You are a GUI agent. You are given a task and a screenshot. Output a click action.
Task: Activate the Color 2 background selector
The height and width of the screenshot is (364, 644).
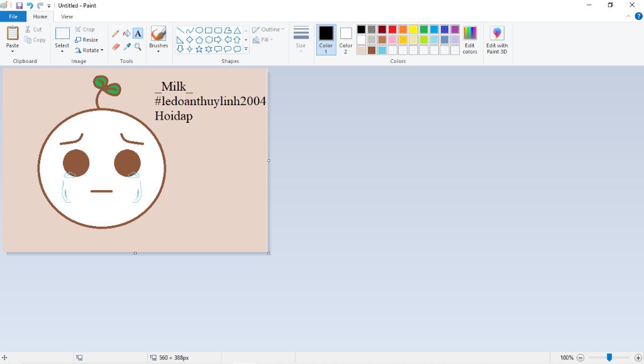[x=346, y=40]
